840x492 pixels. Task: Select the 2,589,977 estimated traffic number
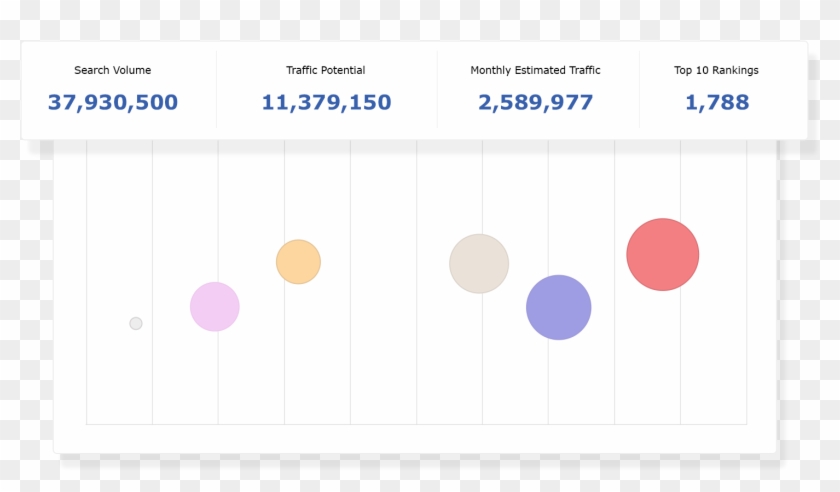pos(535,102)
